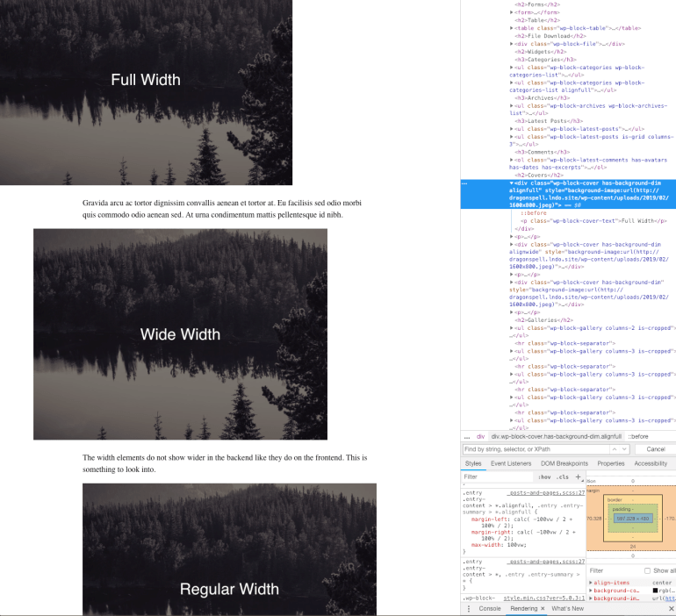Go to previous search match arrow
676x616 pixels.
point(614,449)
